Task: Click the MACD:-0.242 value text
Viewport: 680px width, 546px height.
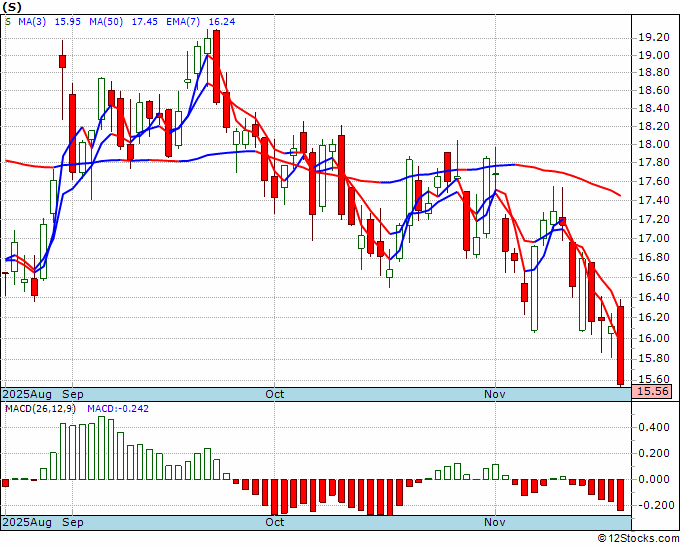Action: coord(118,408)
